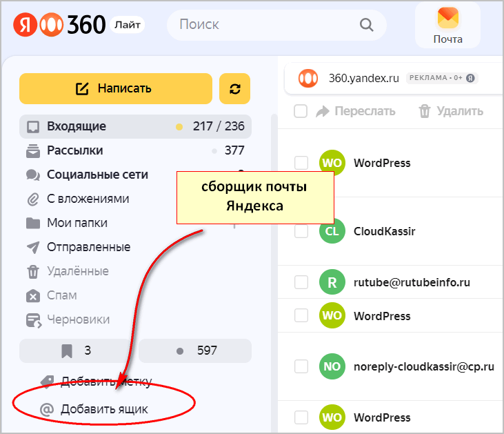Tick checkbox for last WordPress message
This screenshot has height=434, width=504.
tap(301, 417)
